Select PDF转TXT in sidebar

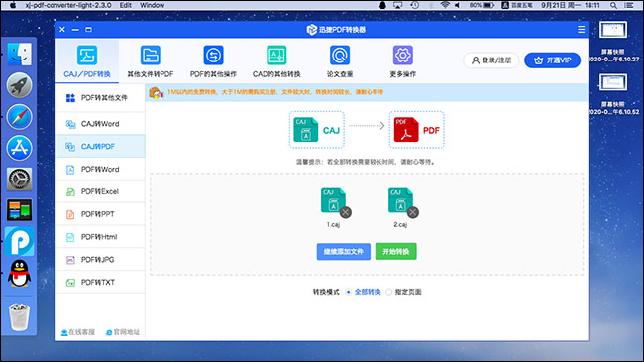tap(100, 283)
